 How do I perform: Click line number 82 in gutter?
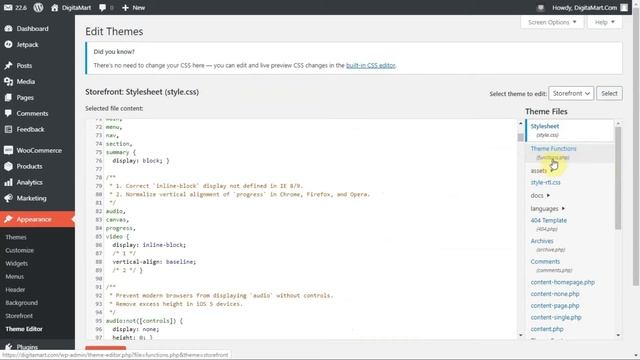point(98,211)
